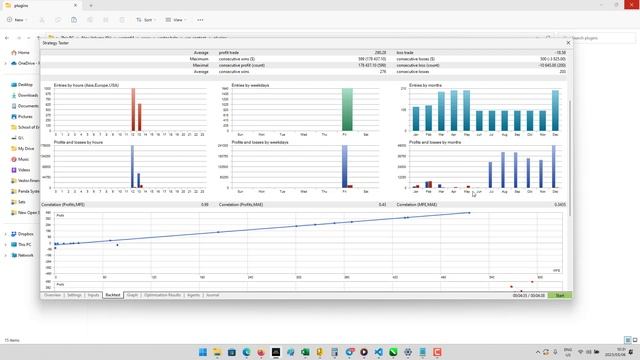Open File Explorer from the taskbar
The width and height of the screenshot is (640, 360).
pos(217,352)
